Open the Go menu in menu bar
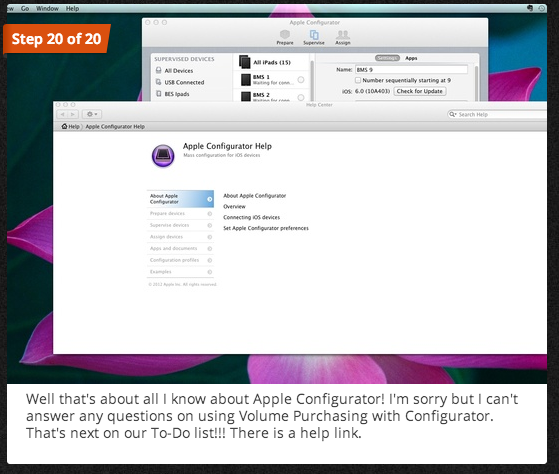This screenshot has height=474, width=559. [25, 9]
